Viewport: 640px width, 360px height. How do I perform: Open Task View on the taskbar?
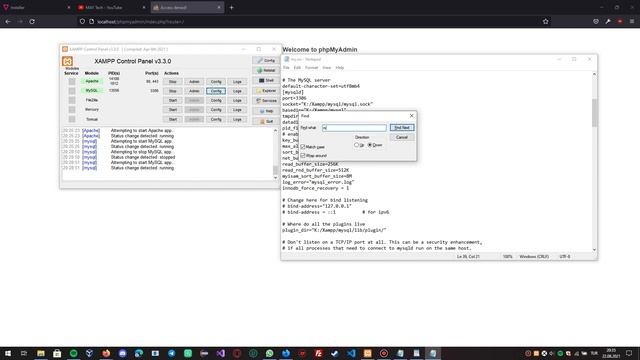pyautogui.click(x=24, y=353)
